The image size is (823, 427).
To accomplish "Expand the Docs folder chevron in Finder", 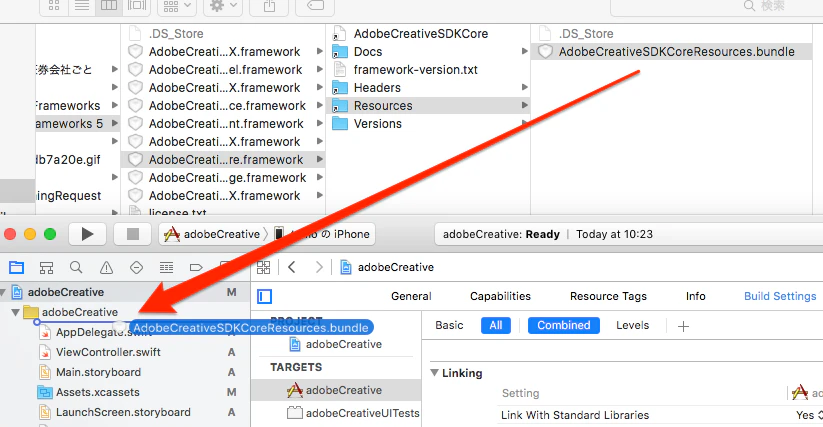I will (x=524, y=51).
